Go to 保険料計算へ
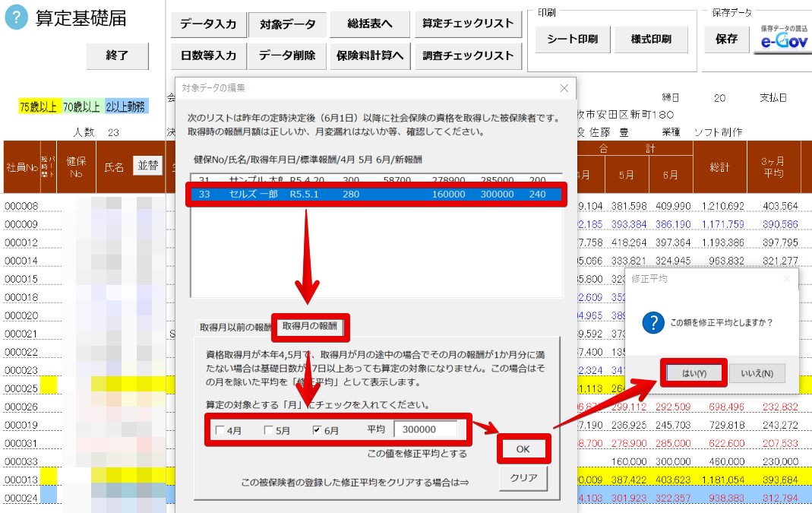The height and width of the screenshot is (513, 812). pyautogui.click(x=369, y=55)
